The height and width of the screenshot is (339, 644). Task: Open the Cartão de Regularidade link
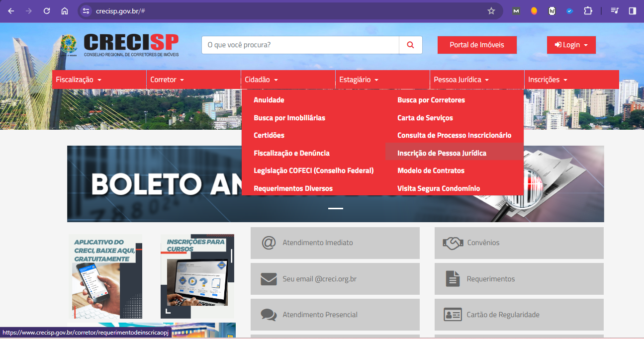click(x=519, y=315)
